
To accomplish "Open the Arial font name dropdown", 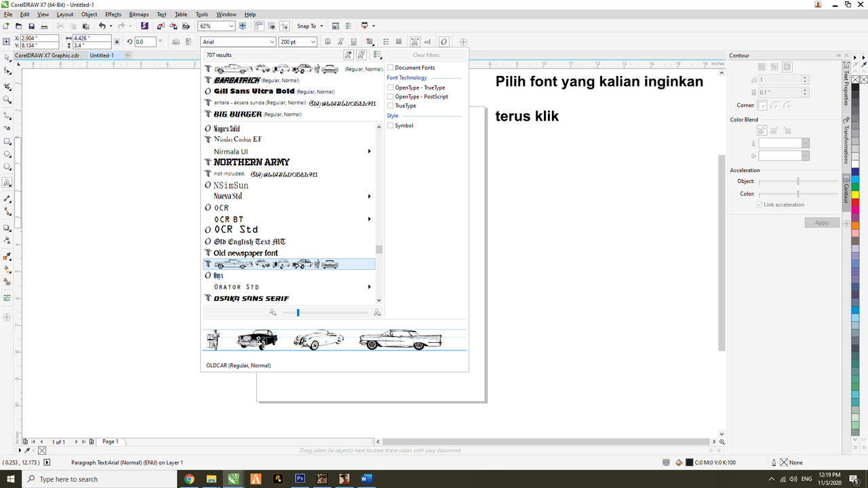I will point(273,42).
